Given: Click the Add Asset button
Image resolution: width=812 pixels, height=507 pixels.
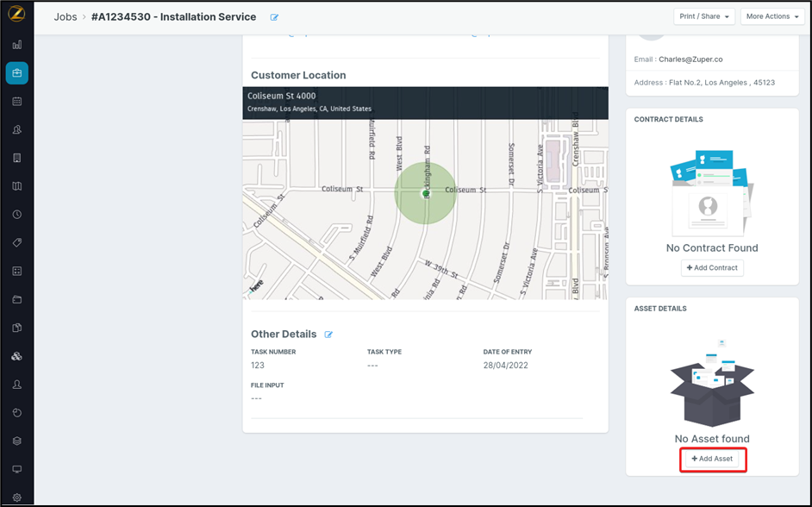Looking at the screenshot, I should coord(712,459).
